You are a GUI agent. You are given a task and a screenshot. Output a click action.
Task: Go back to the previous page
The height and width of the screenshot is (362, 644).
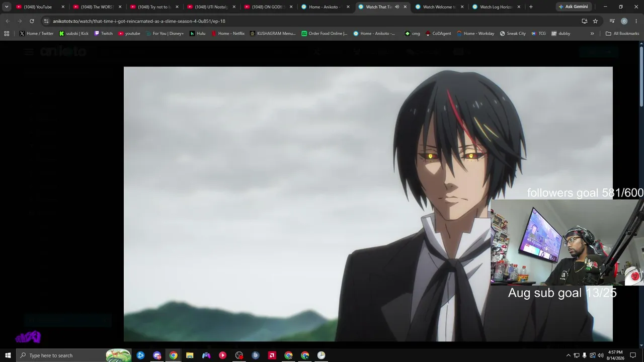pos(8,21)
